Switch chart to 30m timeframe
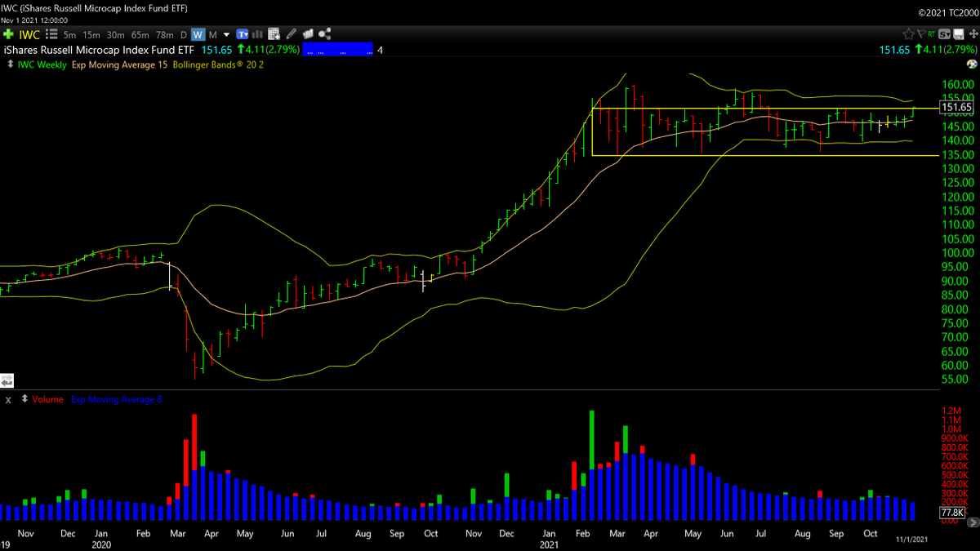980x551 pixels. point(115,35)
